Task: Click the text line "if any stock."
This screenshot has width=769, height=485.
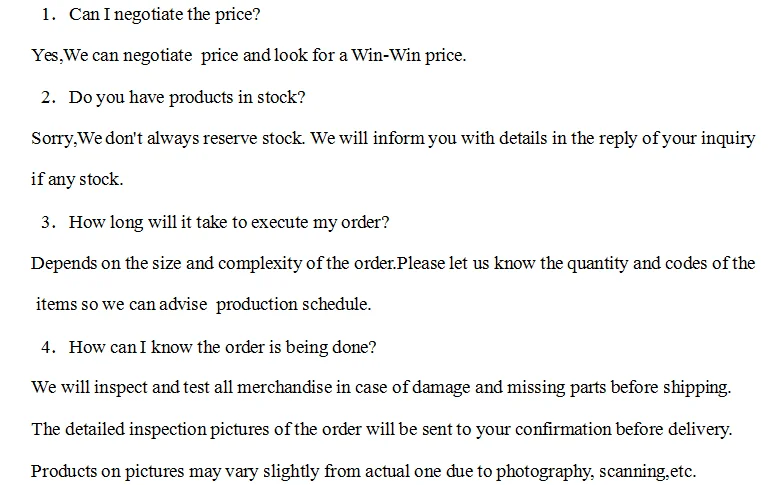Action: click(x=77, y=180)
